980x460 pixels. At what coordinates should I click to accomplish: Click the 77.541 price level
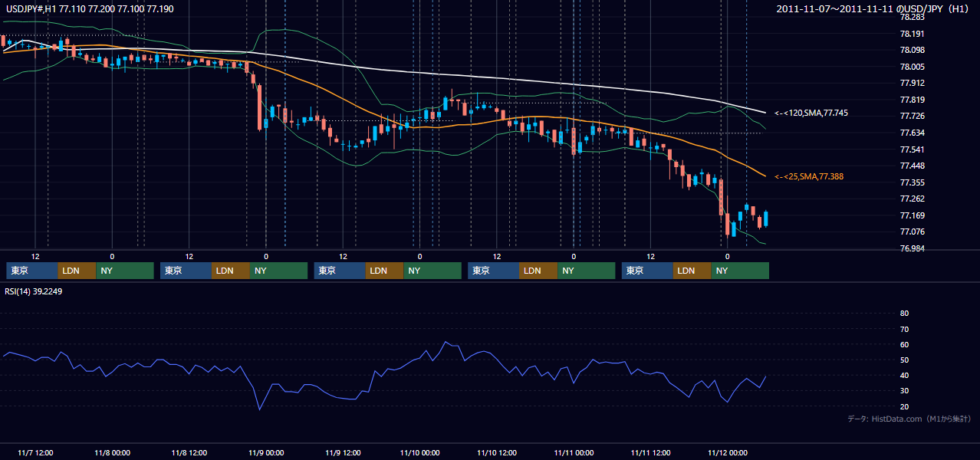click(912, 149)
